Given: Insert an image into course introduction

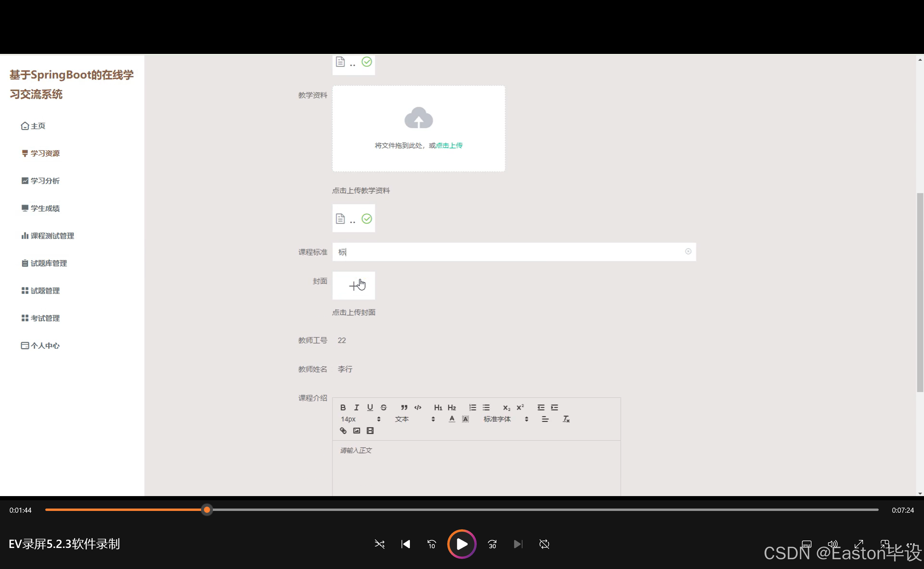Looking at the screenshot, I should pos(357,431).
